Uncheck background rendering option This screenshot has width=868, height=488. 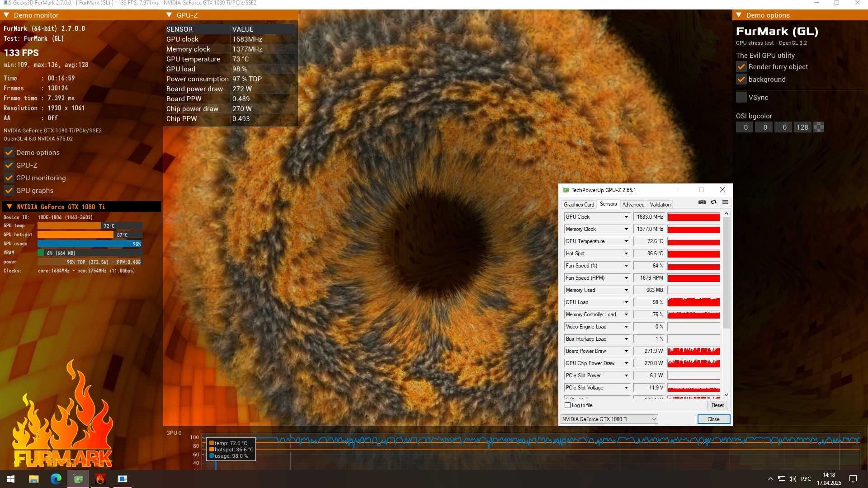(x=741, y=80)
